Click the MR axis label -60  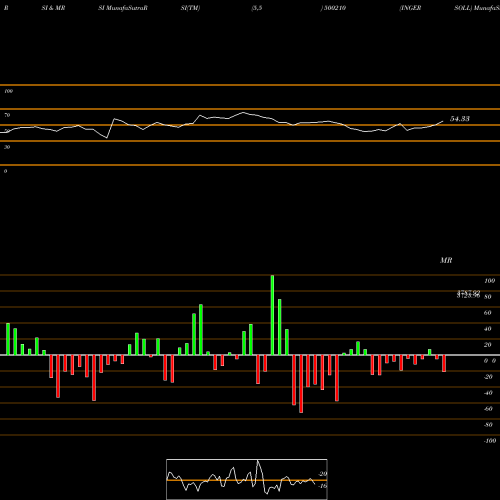point(488,409)
